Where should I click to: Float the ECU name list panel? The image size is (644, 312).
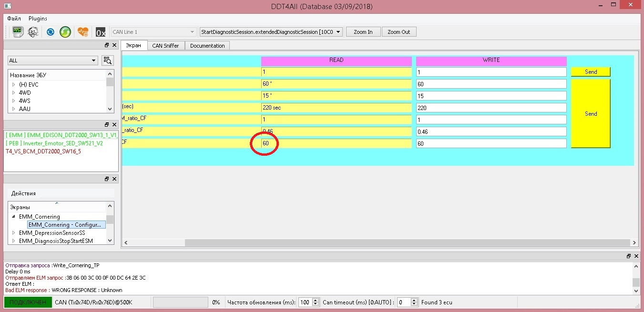click(107, 45)
